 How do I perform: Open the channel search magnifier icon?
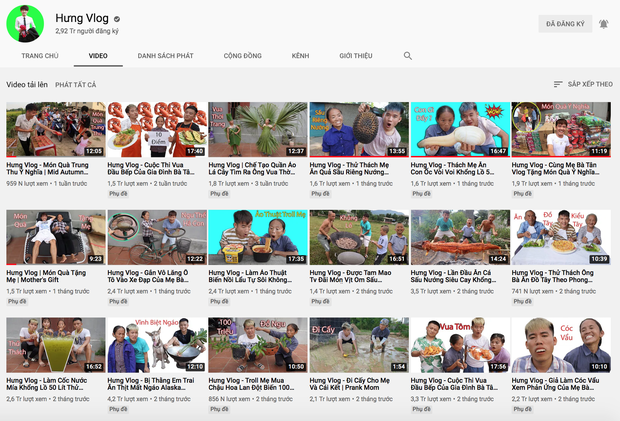407,56
